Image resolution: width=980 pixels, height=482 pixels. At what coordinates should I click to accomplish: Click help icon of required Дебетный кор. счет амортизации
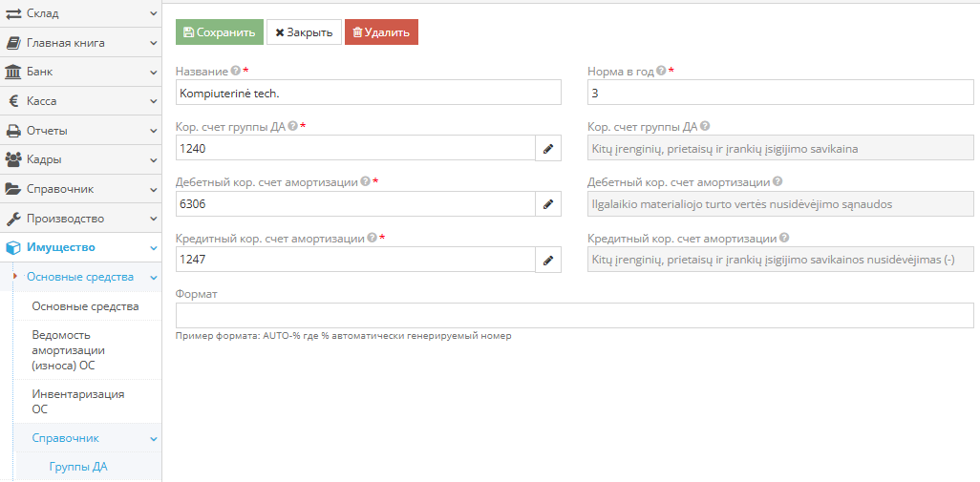click(x=365, y=181)
